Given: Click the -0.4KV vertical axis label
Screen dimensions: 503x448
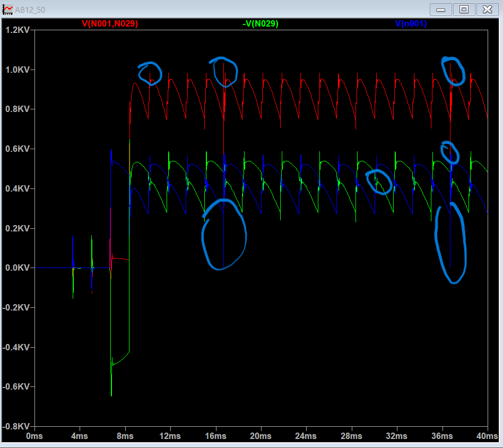Looking at the screenshot, I should [x=16, y=347].
